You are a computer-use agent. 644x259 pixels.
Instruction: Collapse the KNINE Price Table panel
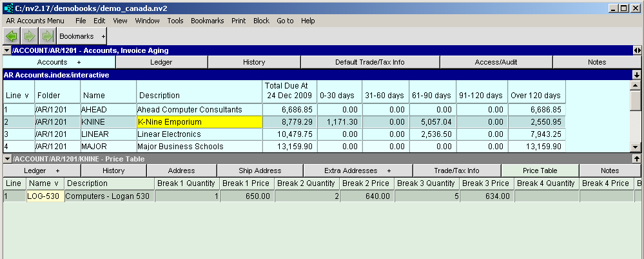(x=7, y=158)
